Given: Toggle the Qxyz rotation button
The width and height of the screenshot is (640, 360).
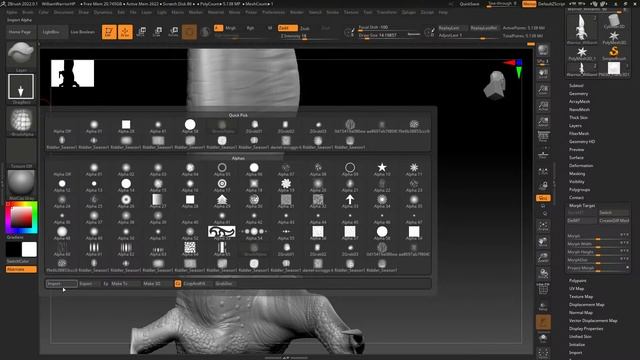Looking at the screenshot, I should point(543,198).
